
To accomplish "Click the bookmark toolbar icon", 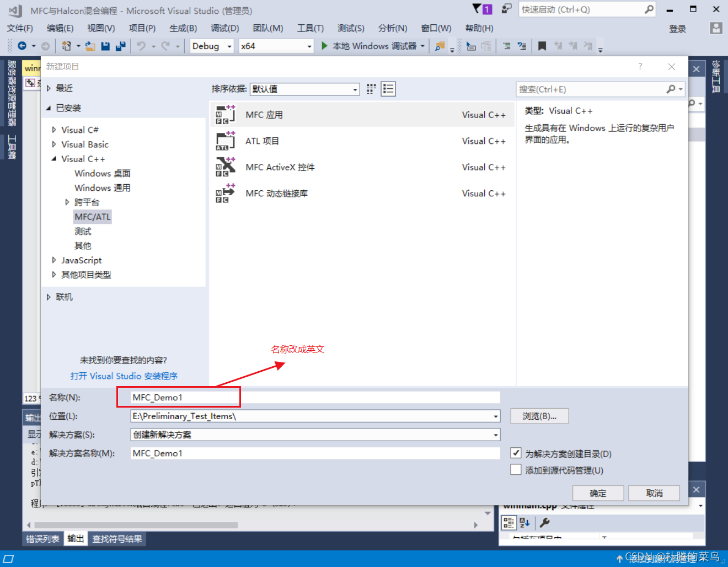I will pyautogui.click(x=542, y=46).
